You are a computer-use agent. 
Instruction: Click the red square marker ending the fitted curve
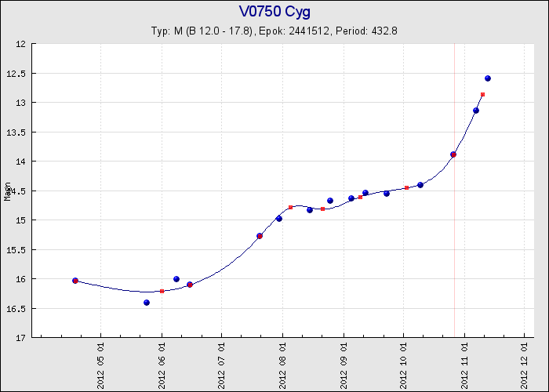(483, 95)
